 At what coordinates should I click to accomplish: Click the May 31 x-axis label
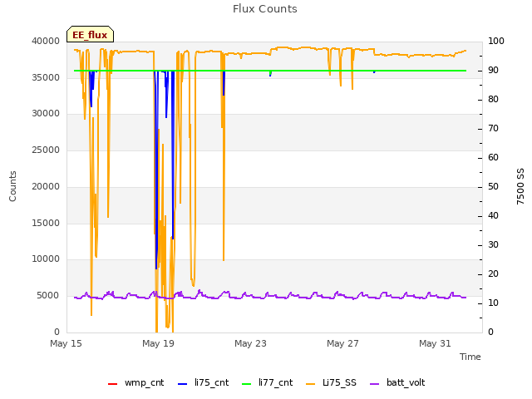pyautogui.click(x=435, y=343)
